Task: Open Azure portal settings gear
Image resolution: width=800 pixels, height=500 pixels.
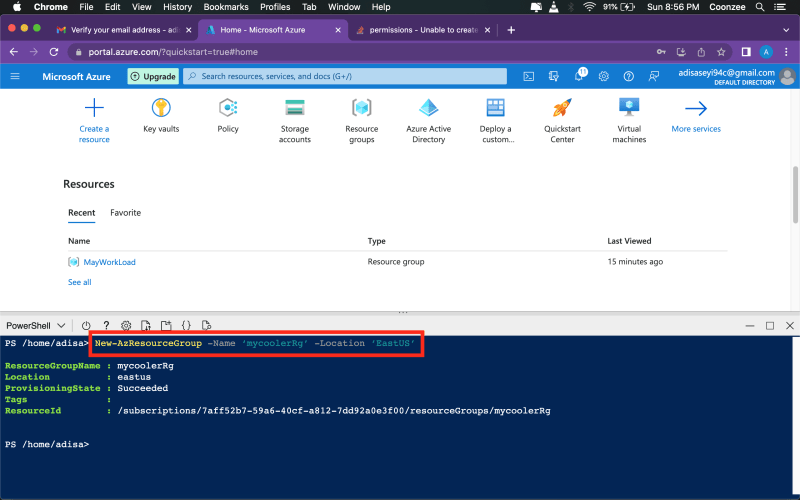Action: 604,77
